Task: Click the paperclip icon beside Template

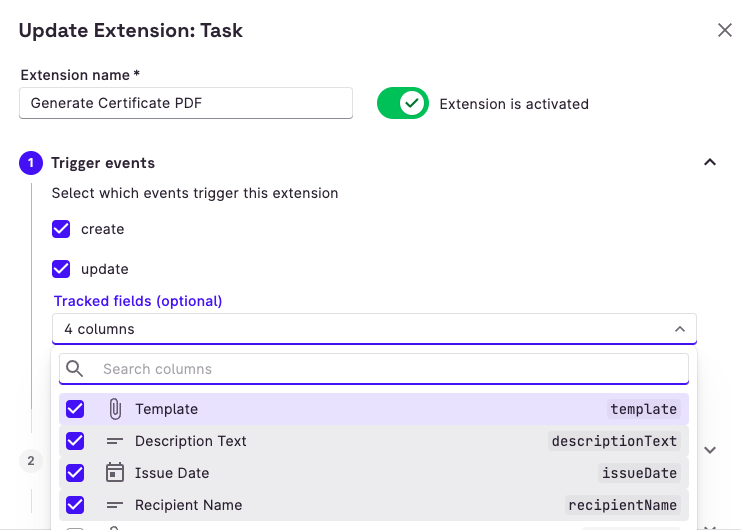Action: [x=115, y=409]
